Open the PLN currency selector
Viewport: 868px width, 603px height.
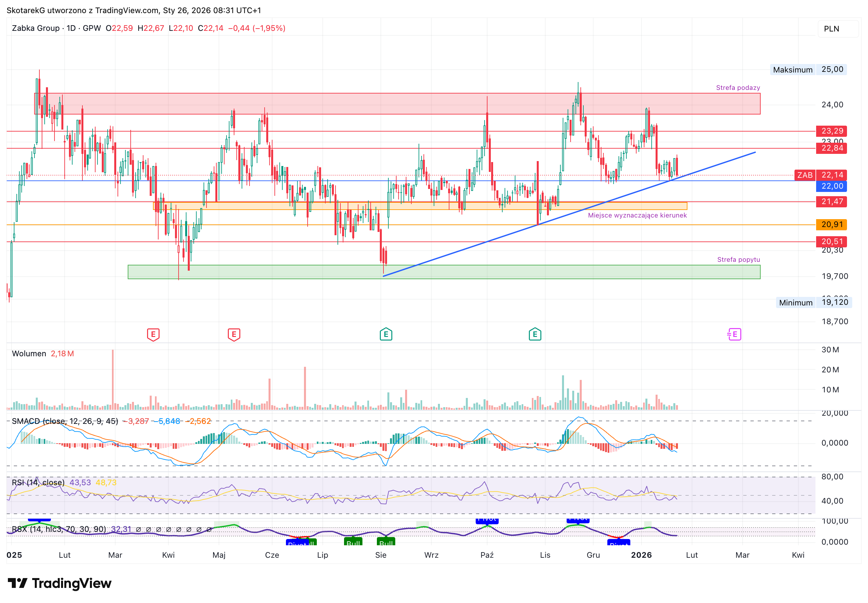click(838, 29)
